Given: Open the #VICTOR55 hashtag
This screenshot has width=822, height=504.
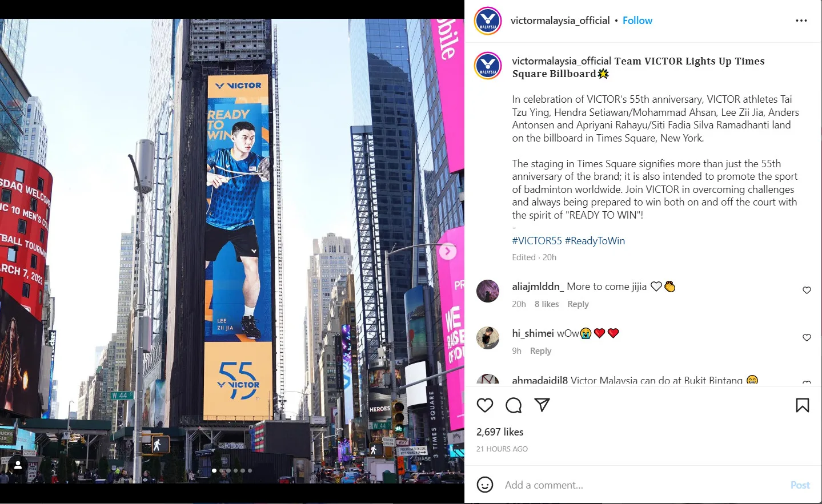Looking at the screenshot, I should [x=537, y=241].
